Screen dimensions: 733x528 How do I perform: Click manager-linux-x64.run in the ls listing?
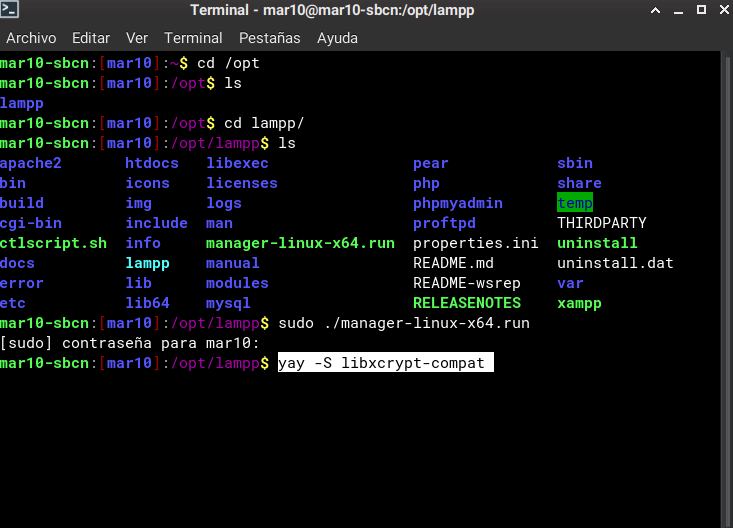click(300, 243)
